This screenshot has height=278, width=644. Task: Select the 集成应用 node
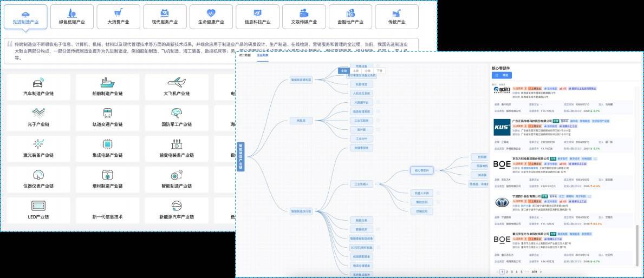tap(422, 202)
